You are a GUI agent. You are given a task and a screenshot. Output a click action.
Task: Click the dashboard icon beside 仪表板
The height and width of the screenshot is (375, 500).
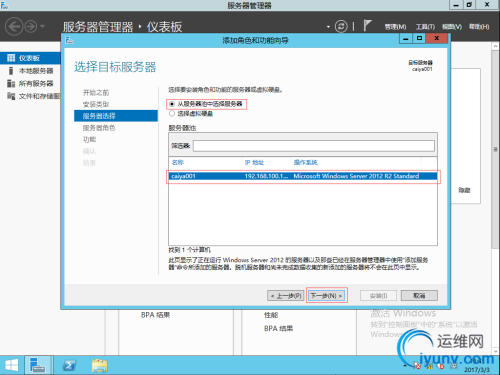click(11, 58)
